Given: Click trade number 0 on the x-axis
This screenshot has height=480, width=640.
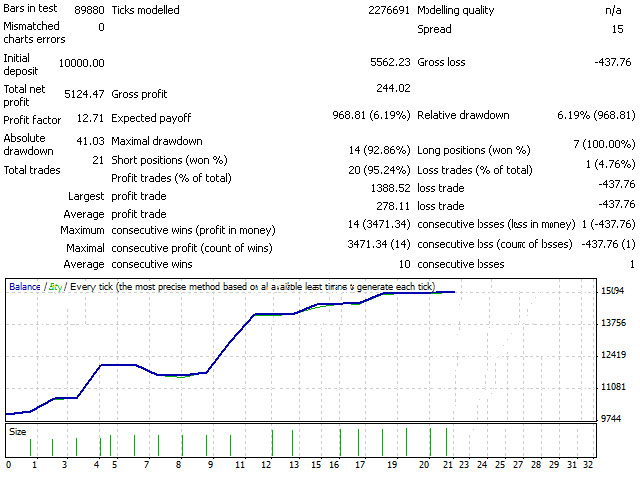Looking at the screenshot, I should pyautogui.click(x=8, y=465).
